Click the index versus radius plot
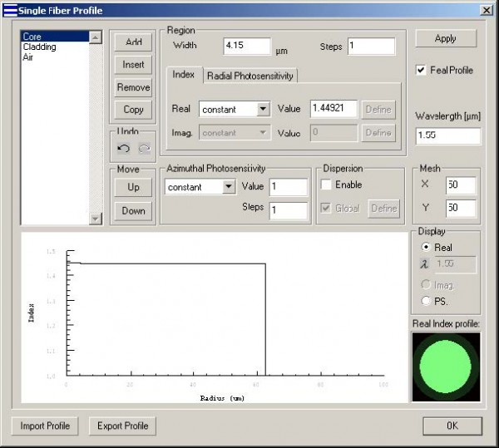Image resolution: width=499 pixels, height=448 pixels. [215, 318]
